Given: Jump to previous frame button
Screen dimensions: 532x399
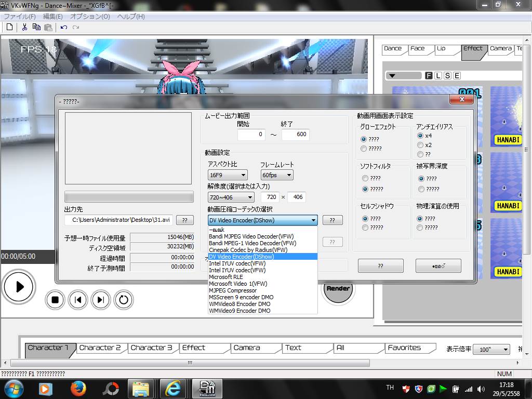Looking at the screenshot, I should pos(78,300).
